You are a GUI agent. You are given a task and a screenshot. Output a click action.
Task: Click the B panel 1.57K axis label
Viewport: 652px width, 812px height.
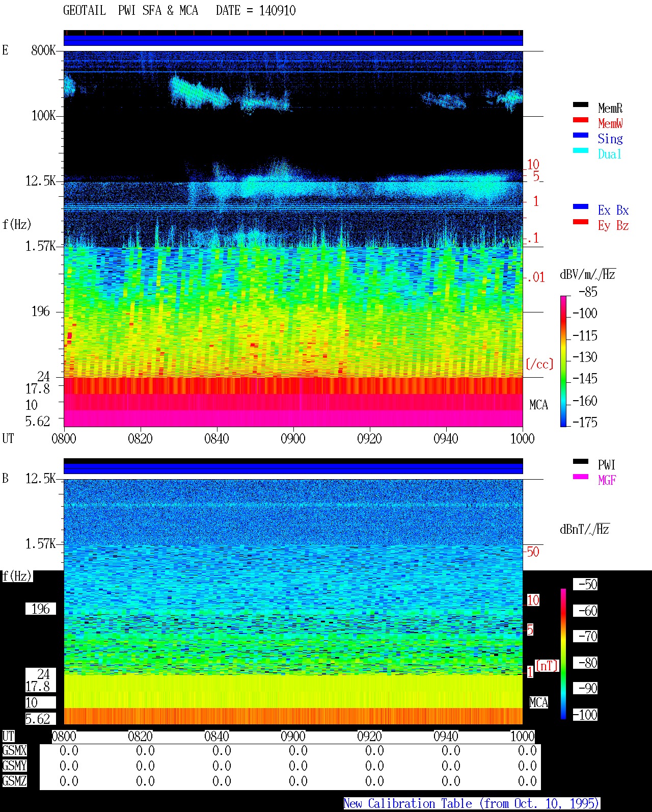point(40,544)
